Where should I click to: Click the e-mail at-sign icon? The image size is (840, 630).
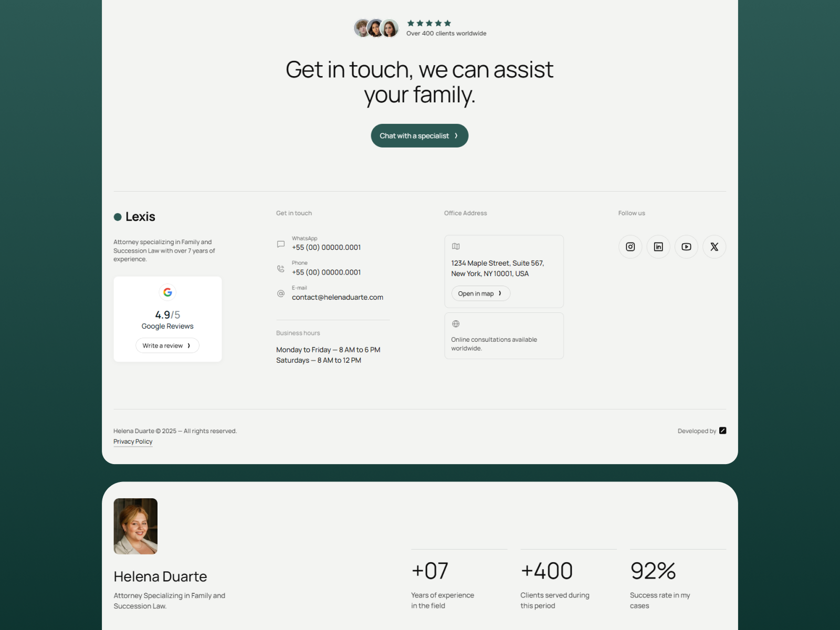tap(281, 293)
